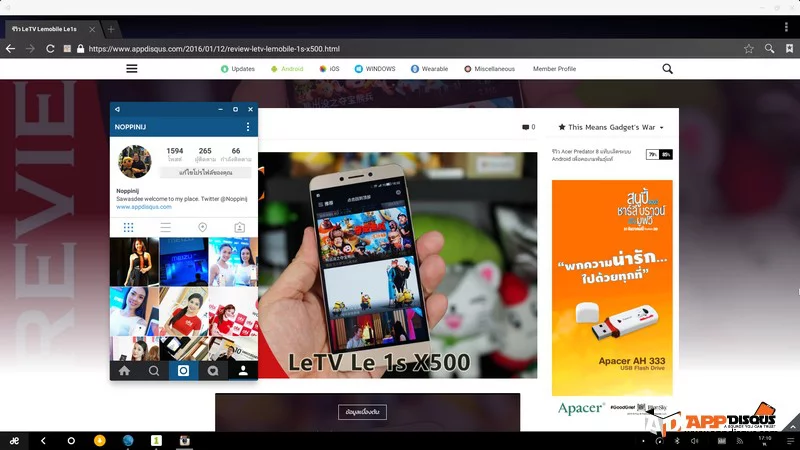Click the browser forward arrow
This screenshot has height=450, width=800.
[x=30, y=48]
